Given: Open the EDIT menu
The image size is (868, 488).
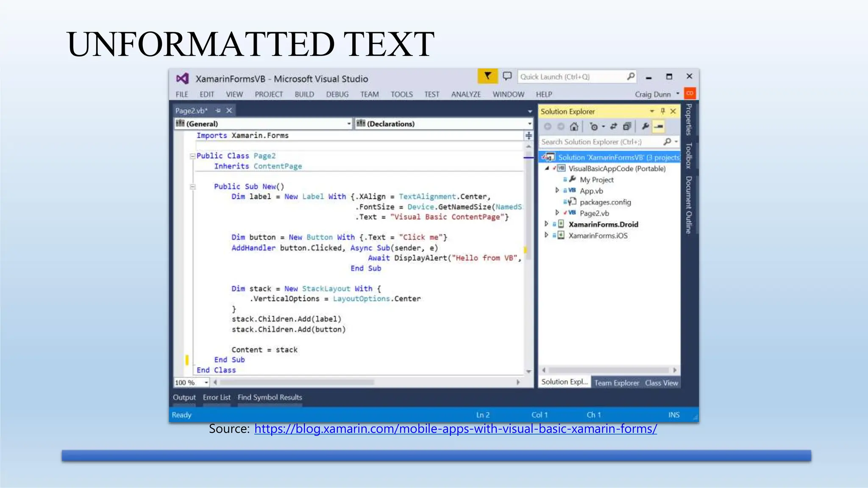Looking at the screenshot, I should (207, 94).
